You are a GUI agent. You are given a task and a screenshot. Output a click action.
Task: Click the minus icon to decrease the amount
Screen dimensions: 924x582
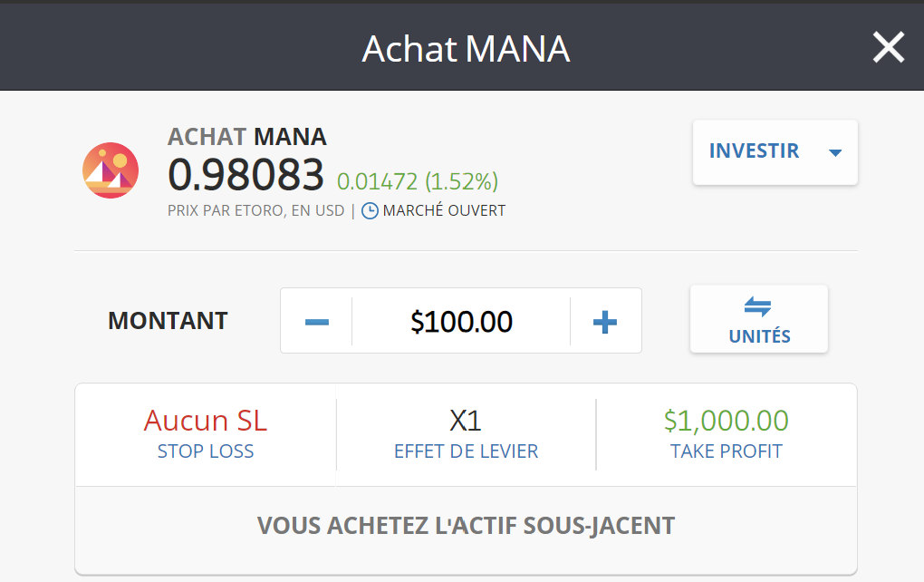point(316,320)
